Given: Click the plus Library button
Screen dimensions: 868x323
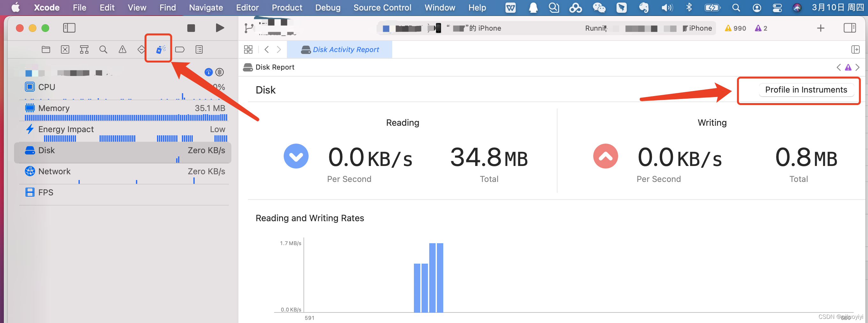Looking at the screenshot, I should [821, 28].
